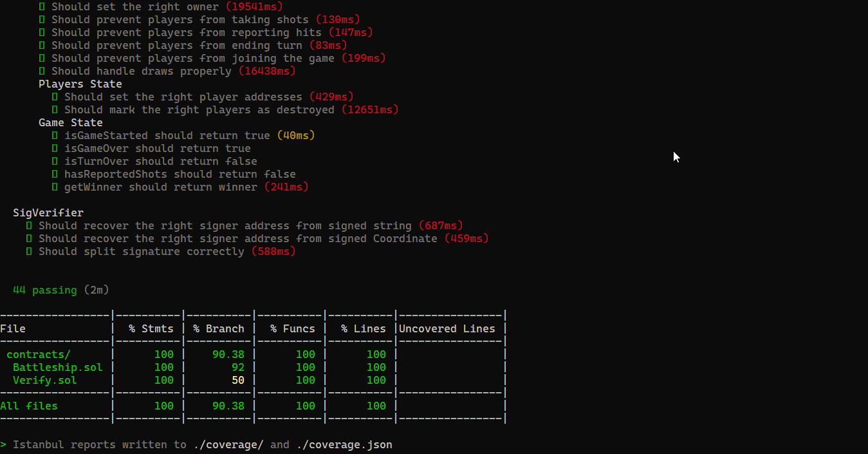Click 'recover the right signer address from signed Coordinate'
The image size is (868, 454).
pyautogui.click(x=261, y=238)
